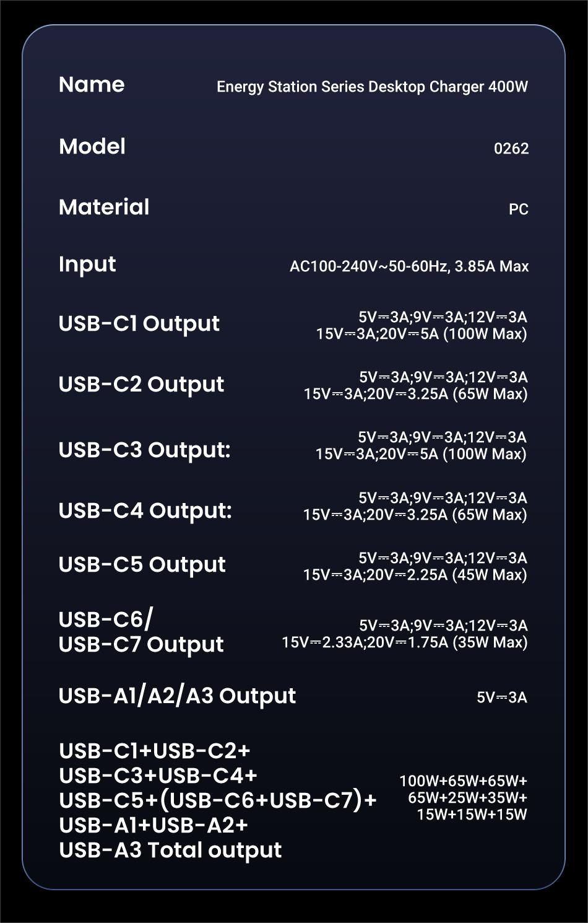
Task: Select the product name 'Energy Station Series Desktop Charger 400W'
Action: point(372,87)
